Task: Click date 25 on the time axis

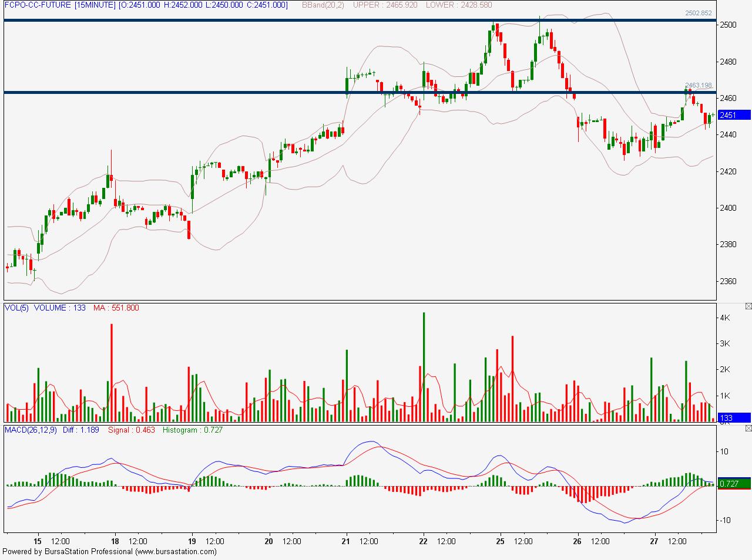Action: point(500,541)
